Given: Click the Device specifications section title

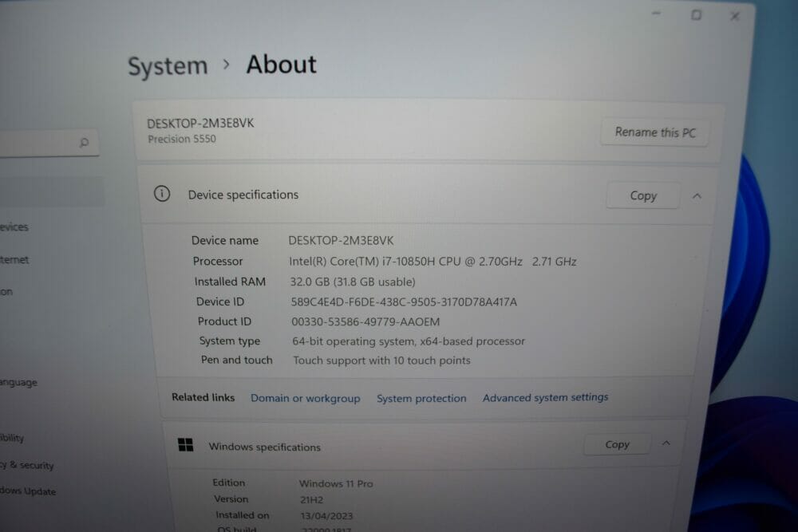Looking at the screenshot, I should pyautogui.click(x=243, y=195).
